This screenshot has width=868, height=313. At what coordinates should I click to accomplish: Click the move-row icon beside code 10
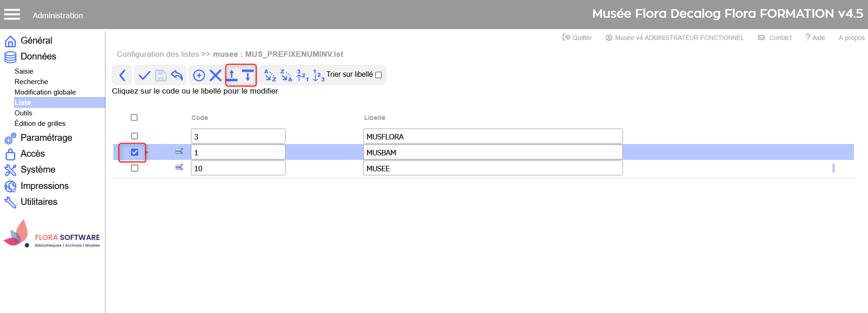(179, 168)
